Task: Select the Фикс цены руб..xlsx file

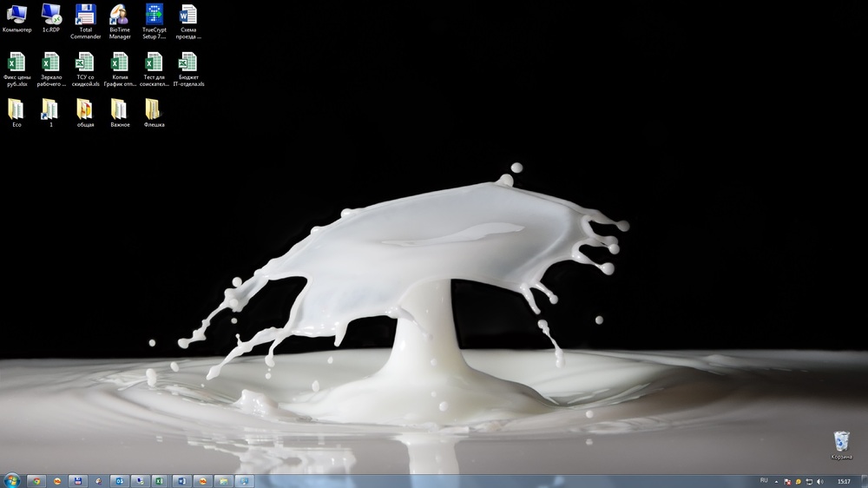Action: point(16,63)
